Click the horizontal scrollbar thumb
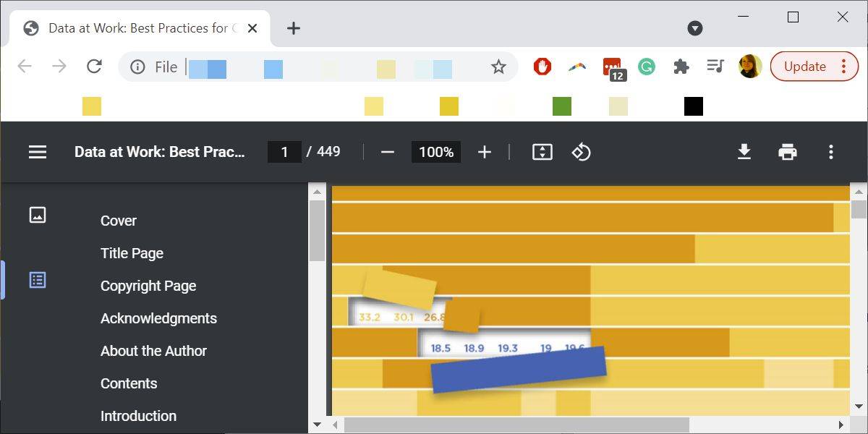Viewport: 868px width, 434px height. click(x=516, y=425)
